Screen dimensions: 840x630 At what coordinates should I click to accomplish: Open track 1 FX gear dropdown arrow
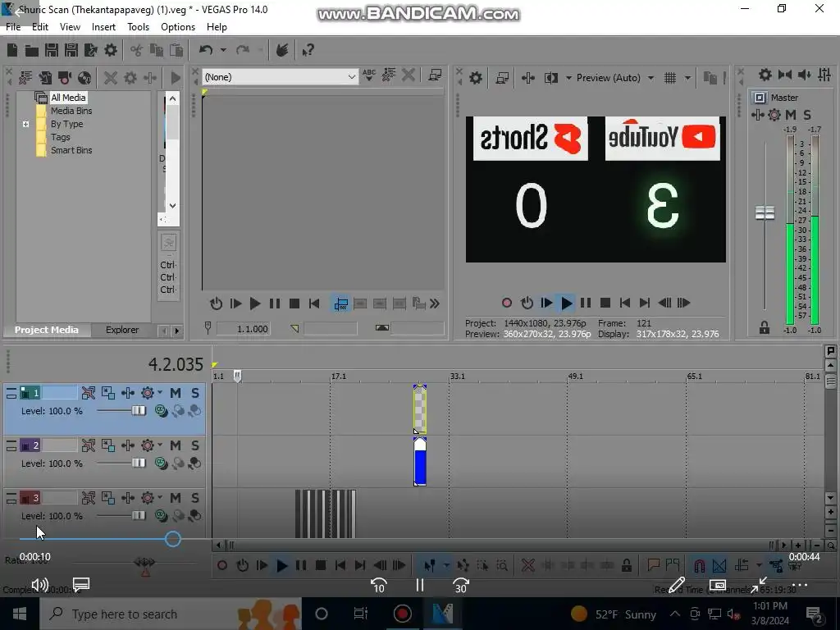pos(160,393)
